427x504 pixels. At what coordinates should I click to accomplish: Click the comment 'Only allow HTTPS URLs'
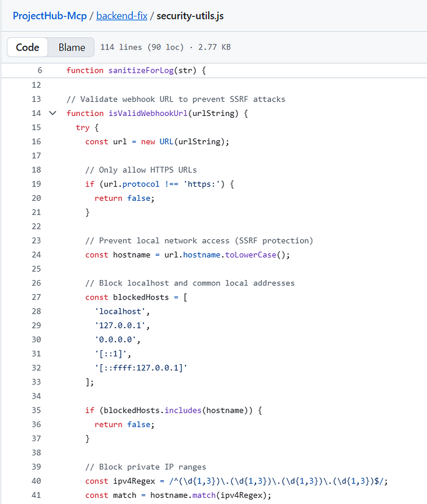coord(141,170)
